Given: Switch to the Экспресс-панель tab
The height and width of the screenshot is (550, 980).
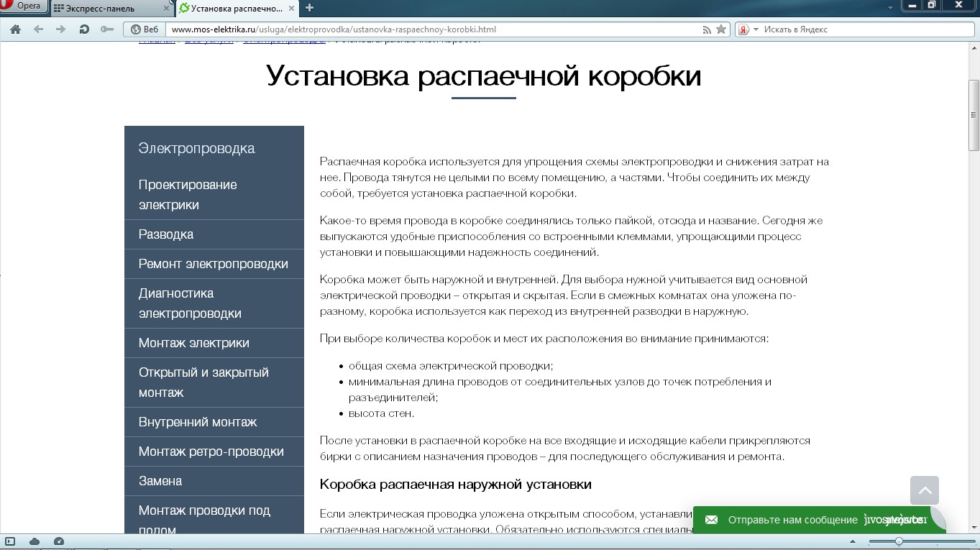Looking at the screenshot, I should coord(112,9).
